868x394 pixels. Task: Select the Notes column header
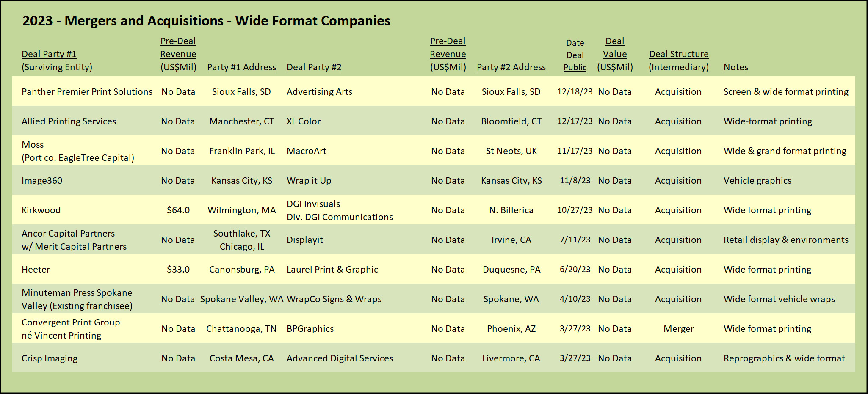(736, 67)
